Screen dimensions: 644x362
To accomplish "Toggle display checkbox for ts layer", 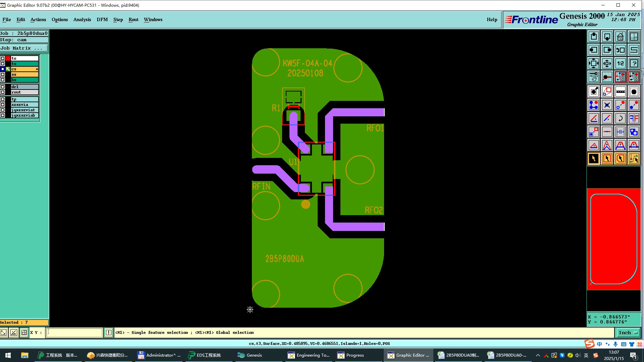I will coord(3,64).
